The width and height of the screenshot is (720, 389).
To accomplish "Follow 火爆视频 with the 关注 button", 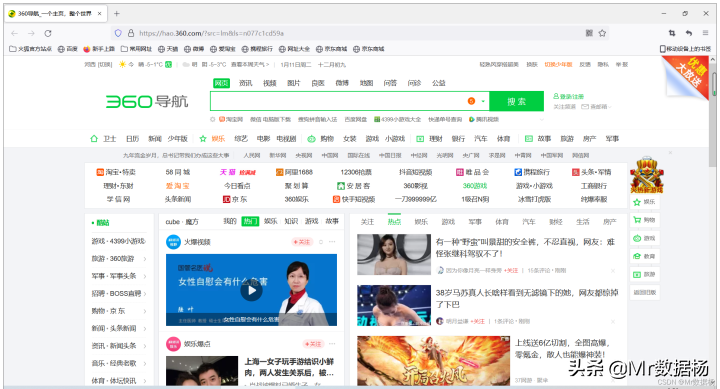I will point(302,242).
